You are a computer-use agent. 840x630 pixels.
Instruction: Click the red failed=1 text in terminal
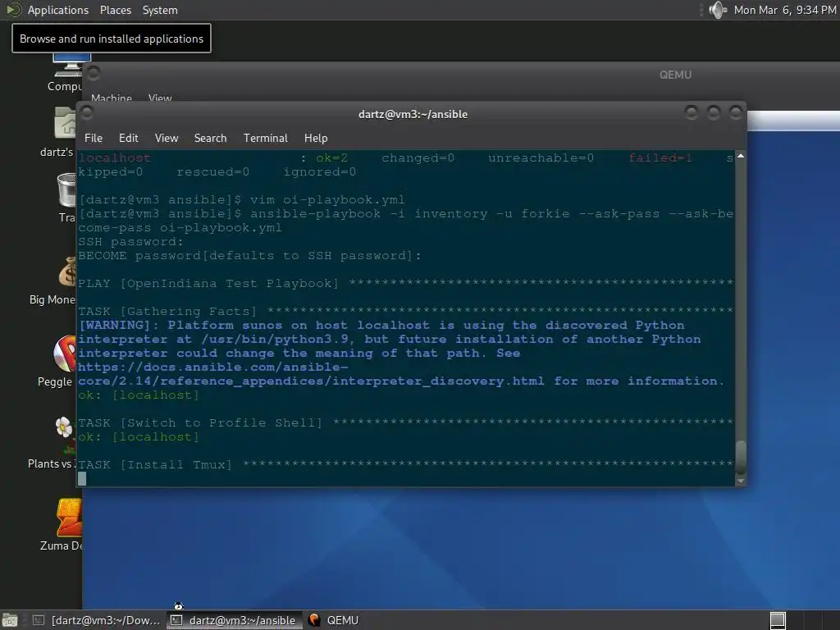660,158
